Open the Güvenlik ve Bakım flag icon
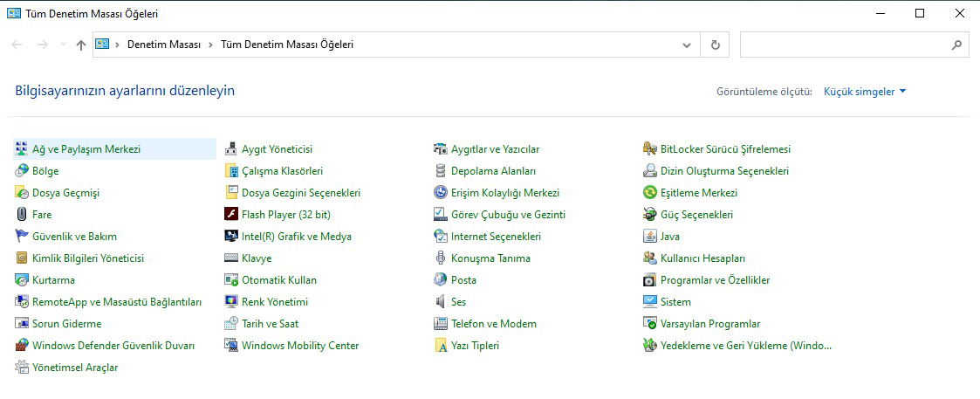This screenshot has height=399, width=980. [22, 237]
